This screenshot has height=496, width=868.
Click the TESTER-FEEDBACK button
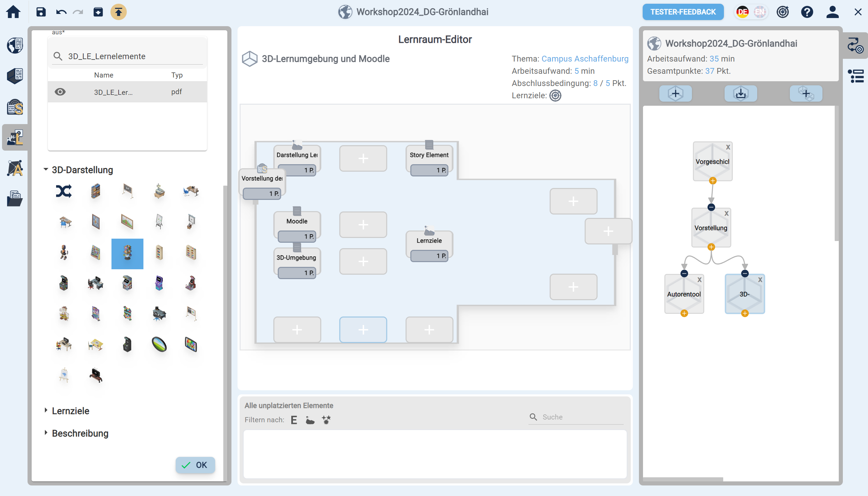point(682,12)
